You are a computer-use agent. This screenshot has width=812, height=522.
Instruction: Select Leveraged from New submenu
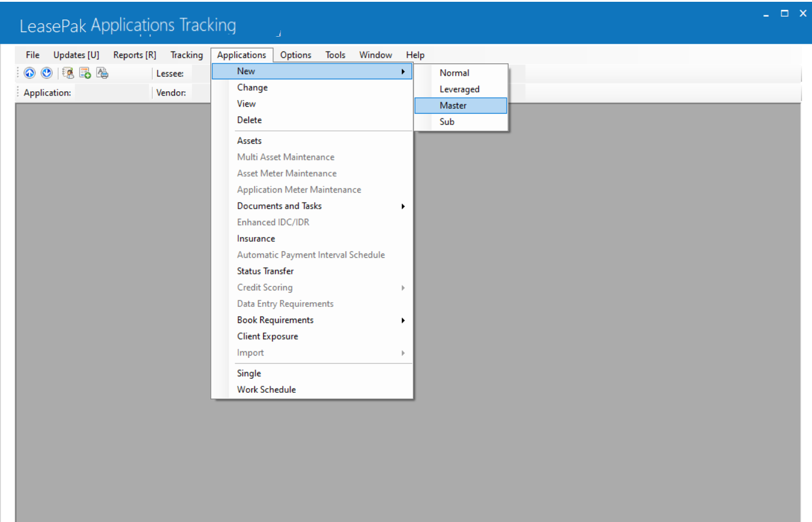tap(461, 89)
